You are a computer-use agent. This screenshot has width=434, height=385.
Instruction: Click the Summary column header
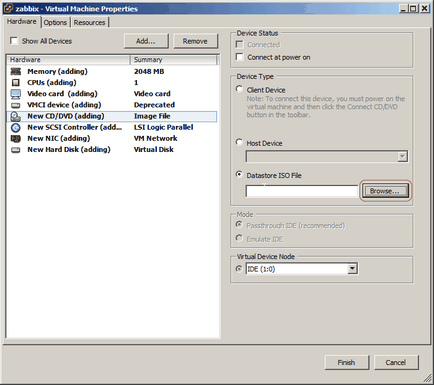tap(174, 60)
